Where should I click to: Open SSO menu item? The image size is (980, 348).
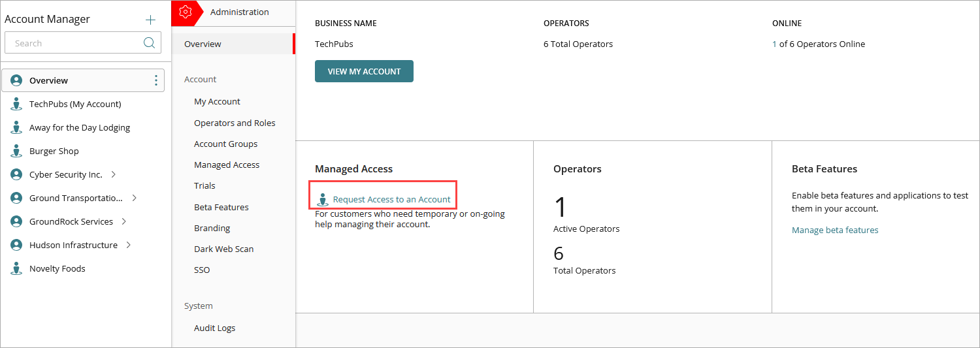(x=202, y=270)
